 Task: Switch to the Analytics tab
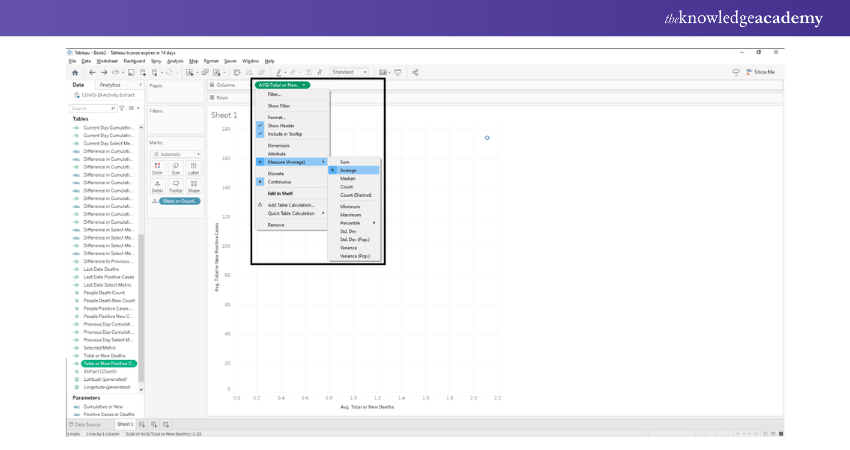[x=110, y=85]
